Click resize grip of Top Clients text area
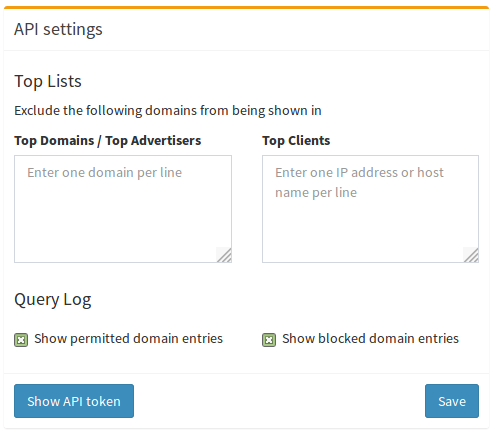The height and width of the screenshot is (436, 502). click(x=472, y=256)
